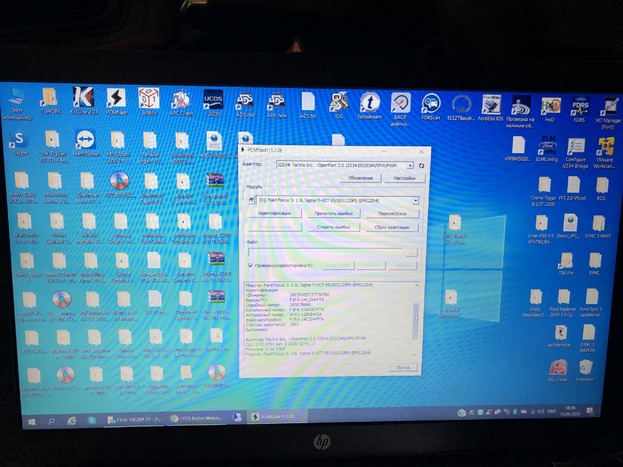Open the Windows Start menu

tap(30, 421)
